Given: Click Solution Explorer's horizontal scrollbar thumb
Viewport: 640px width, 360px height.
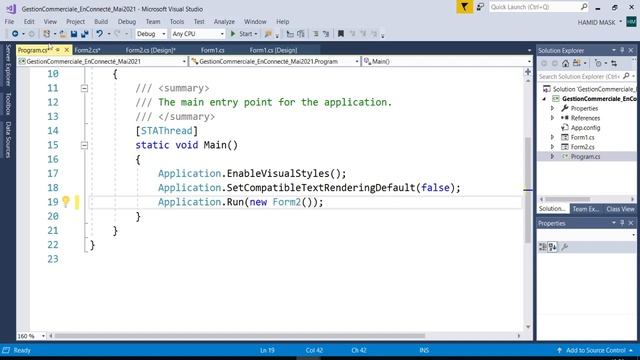Looking at the screenshot, I should [568, 199].
